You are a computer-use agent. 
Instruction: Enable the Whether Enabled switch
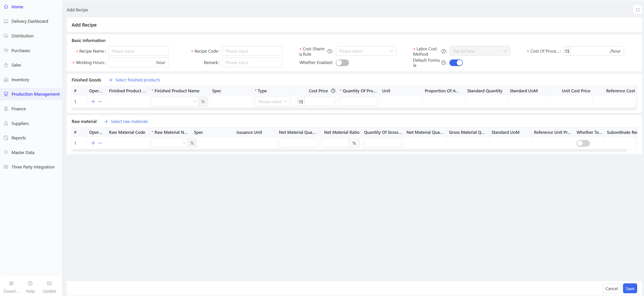coord(342,63)
